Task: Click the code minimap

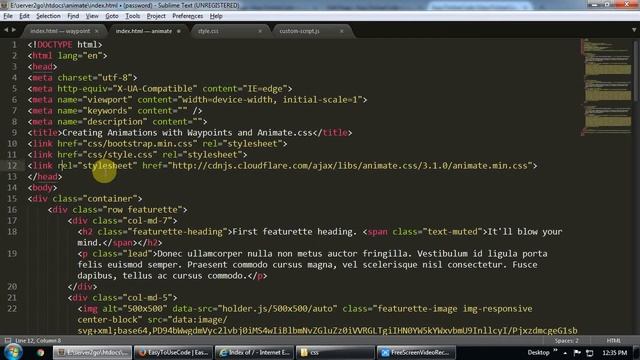Action: [607, 87]
